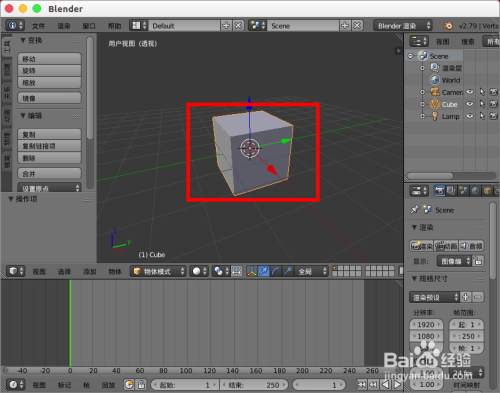The width and height of the screenshot is (500, 393).
Task: Toggle Cube selectability arrow in outliner
Action: point(482,104)
